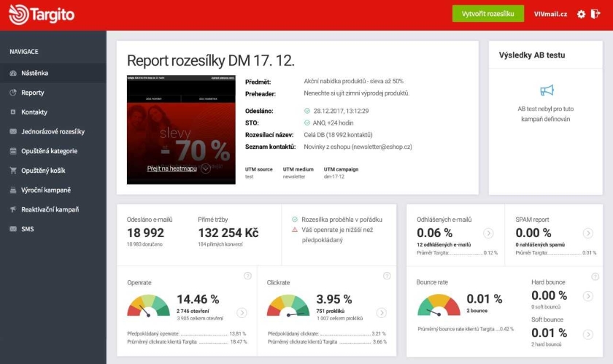Click the 14.46 % openrate value

(x=198, y=300)
